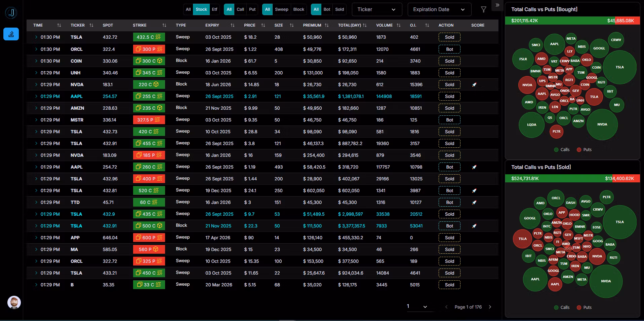Open the user avatar profile
The height and width of the screenshot is (321, 644).
point(14,302)
